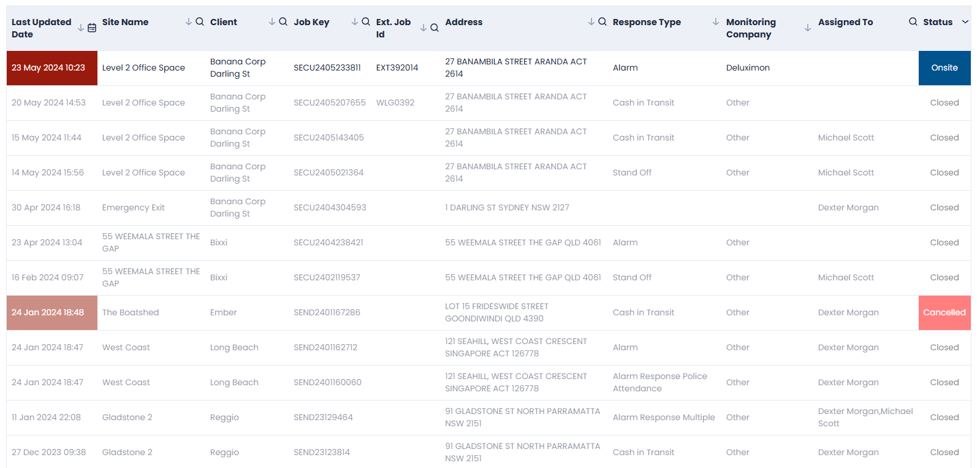Select Alarm Response Multiple response type
This screenshot has height=468, width=980.
[664, 417]
